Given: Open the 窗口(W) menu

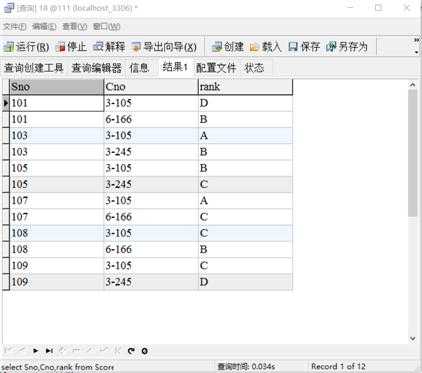Looking at the screenshot, I should point(106,26).
